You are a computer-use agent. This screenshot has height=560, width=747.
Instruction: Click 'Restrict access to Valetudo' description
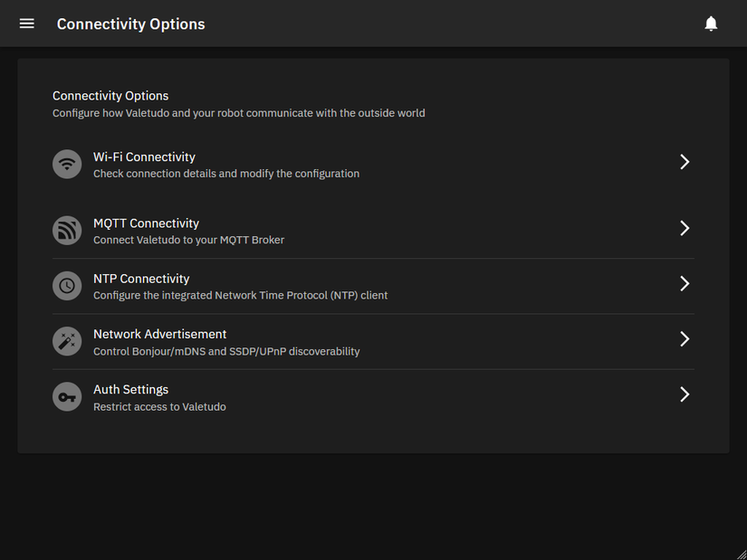click(159, 407)
